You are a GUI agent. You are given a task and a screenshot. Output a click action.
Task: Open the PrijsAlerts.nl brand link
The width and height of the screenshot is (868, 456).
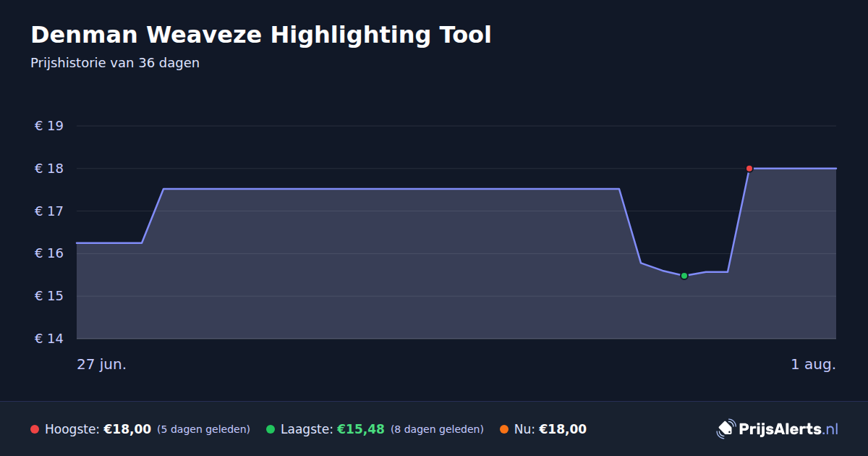(778, 429)
